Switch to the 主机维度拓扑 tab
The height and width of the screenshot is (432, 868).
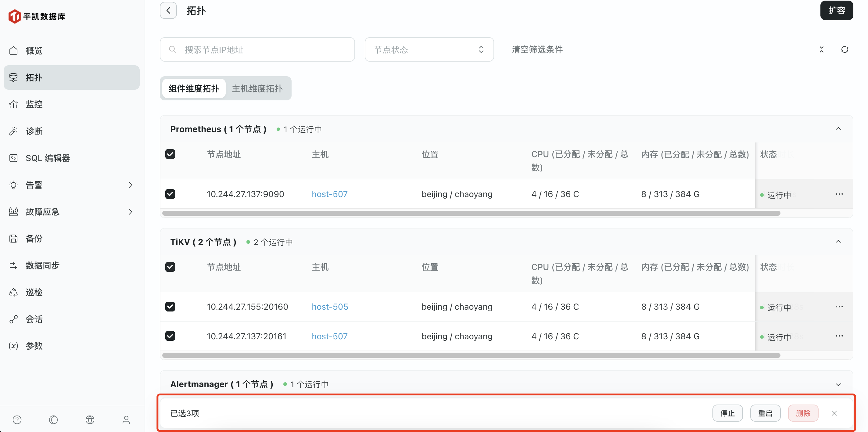click(257, 88)
